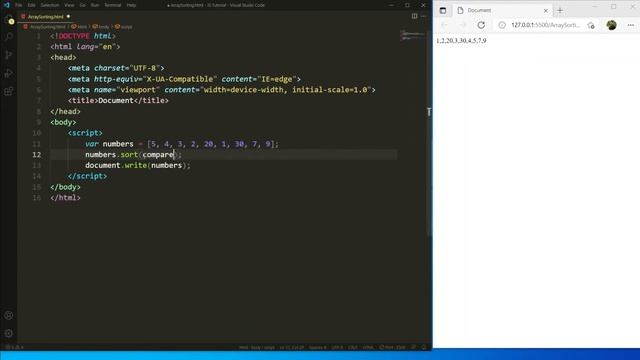The image size is (640, 360).
Task: Click 'document.write(numbers);' on line 13
Action: 138,165
